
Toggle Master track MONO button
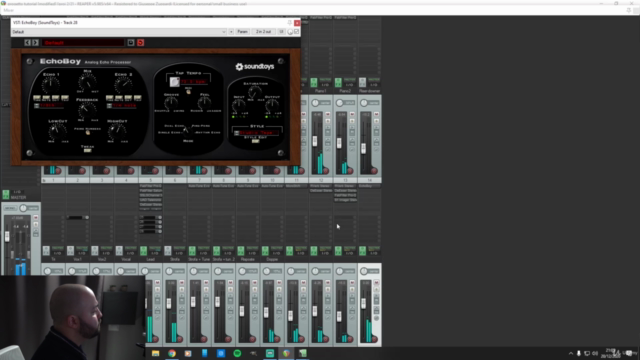click(x=10, y=208)
